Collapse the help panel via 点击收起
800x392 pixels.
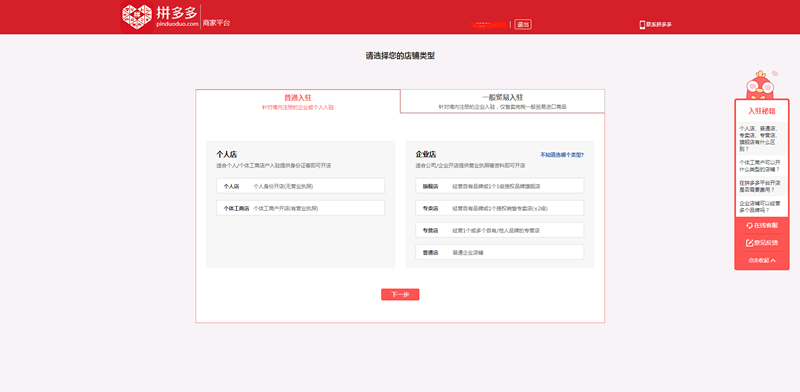(762, 260)
